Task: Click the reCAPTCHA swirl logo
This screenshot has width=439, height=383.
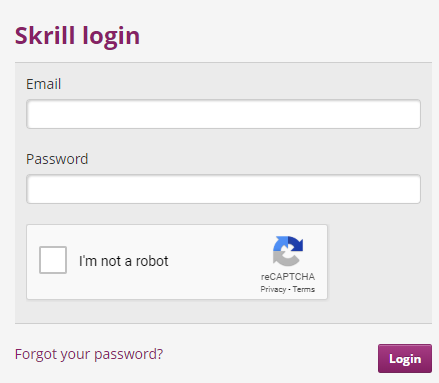Action: [288, 251]
